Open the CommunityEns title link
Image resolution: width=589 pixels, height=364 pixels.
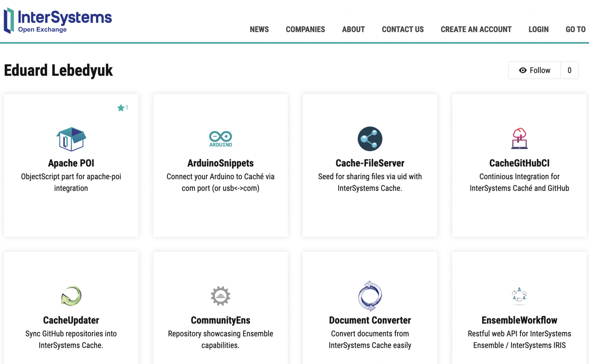point(221,320)
